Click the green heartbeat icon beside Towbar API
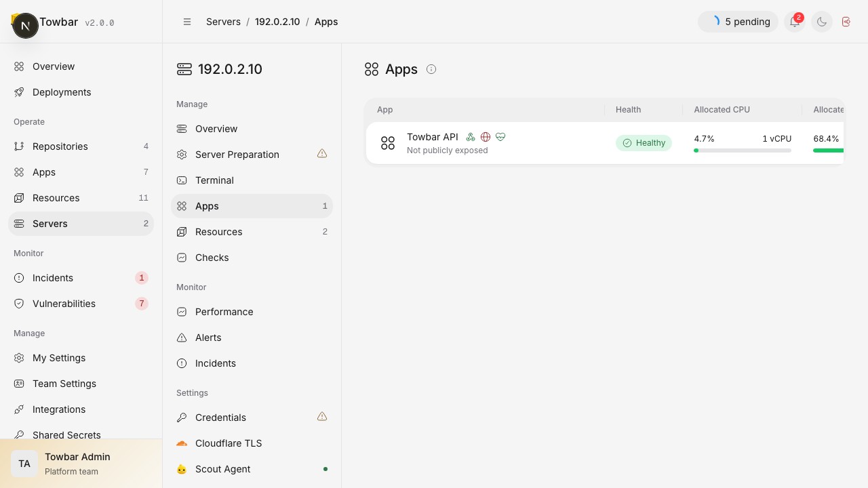The height and width of the screenshot is (488, 868). 500,137
